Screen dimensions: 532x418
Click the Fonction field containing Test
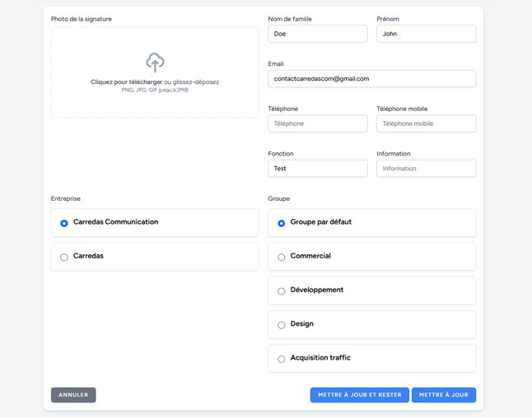pos(317,169)
